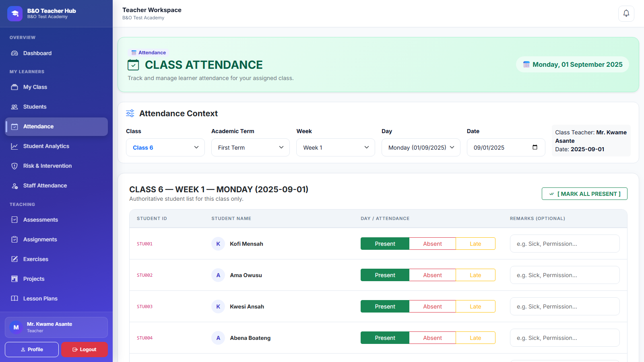The image size is (644, 362).
Task: Click the Staff Attendance person icon
Action: (x=14, y=185)
